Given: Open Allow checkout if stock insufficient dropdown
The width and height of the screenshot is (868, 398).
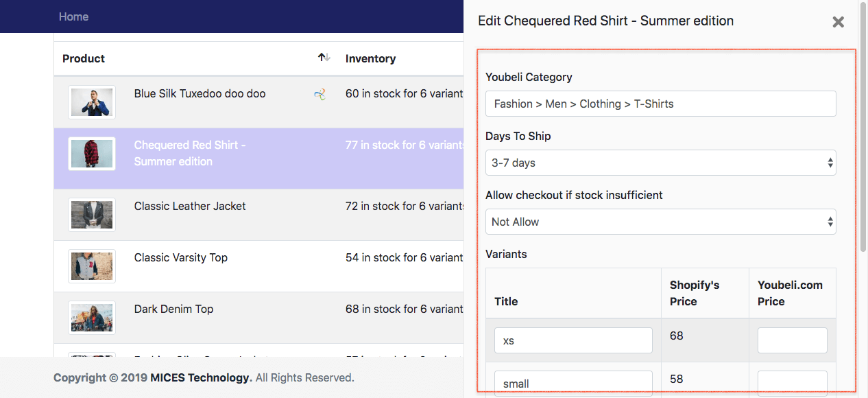Looking at the screenshot, I should coord(660,222).
